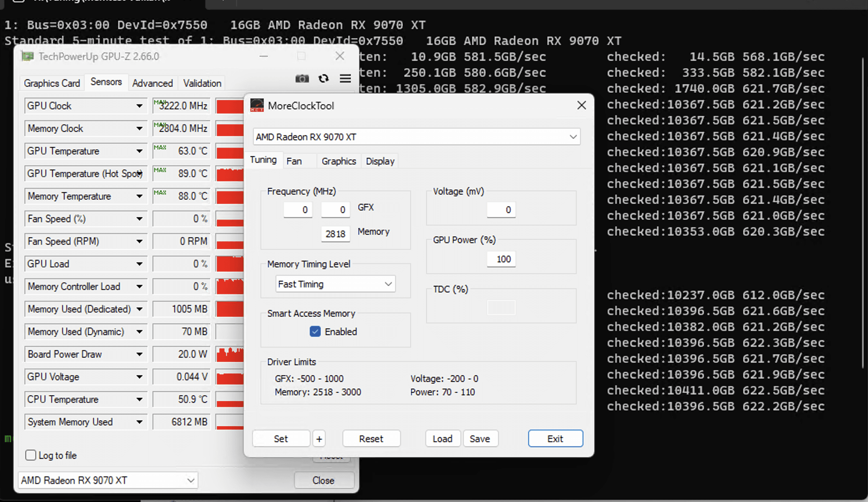Click the GPU-Z Close button
This screenshot has width=868, height=502.
click(x=324, y=480)
